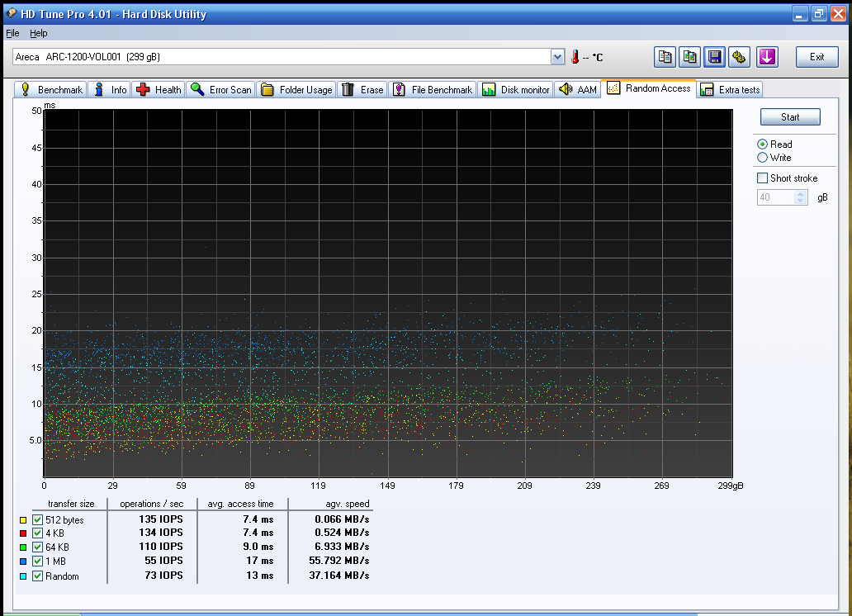Screen dimensions: 852x616
Task: Enable the Short stroke checkbox
Action: pyautogui.click(x=763, y=178)
